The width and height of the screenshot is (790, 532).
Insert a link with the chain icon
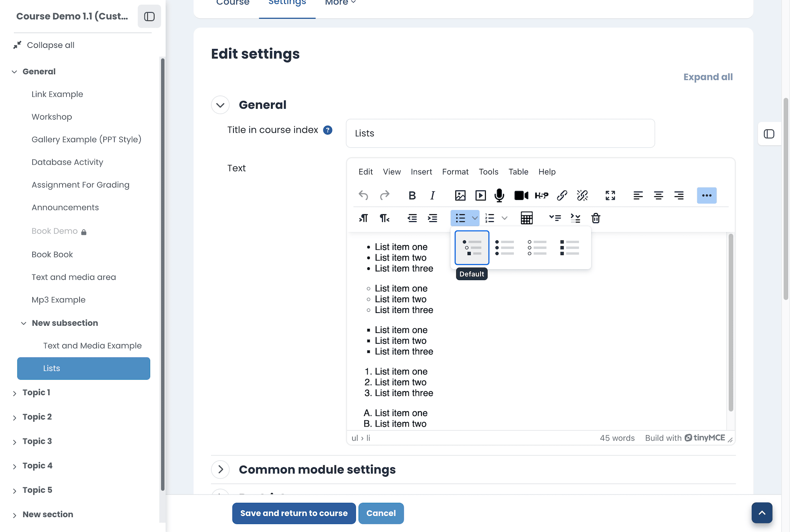pos(562,195)
